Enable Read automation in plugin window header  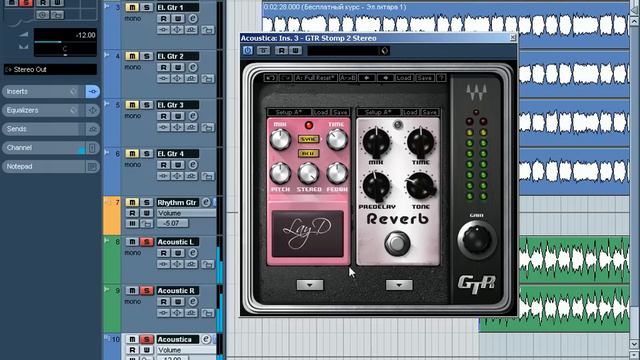click(281, 51)
